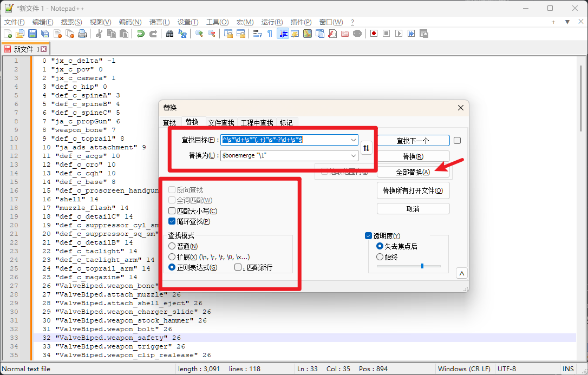Enable 匹配大小写 checkbox
The height and width of the screenshot is (375, 588).
(172, 211)
